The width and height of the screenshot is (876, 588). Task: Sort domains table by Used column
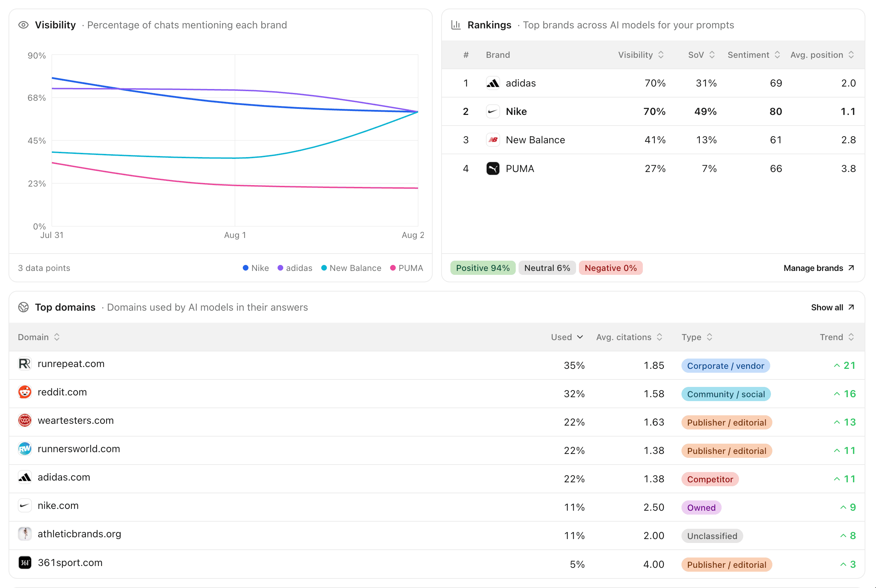tap(567, 337)
